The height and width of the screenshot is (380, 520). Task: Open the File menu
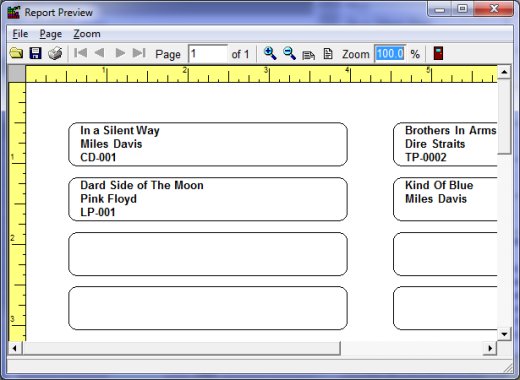(20, 34)
